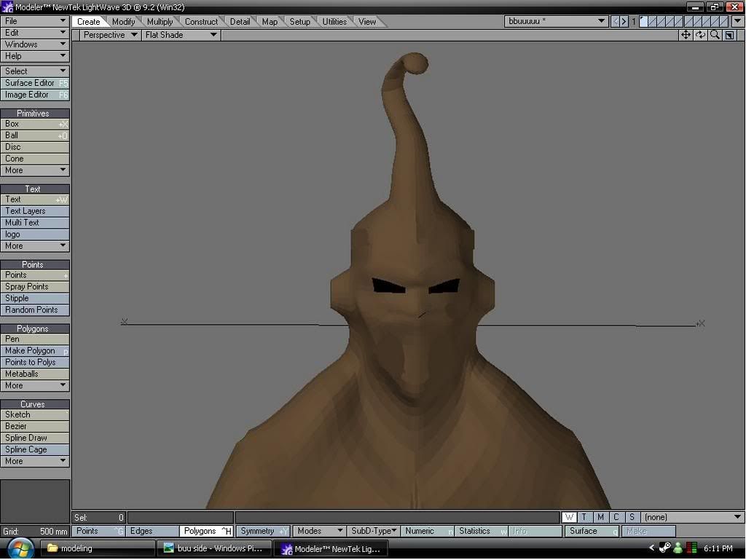
Task: Expand the More menu under Curves
Action: [x=35, y=461]
